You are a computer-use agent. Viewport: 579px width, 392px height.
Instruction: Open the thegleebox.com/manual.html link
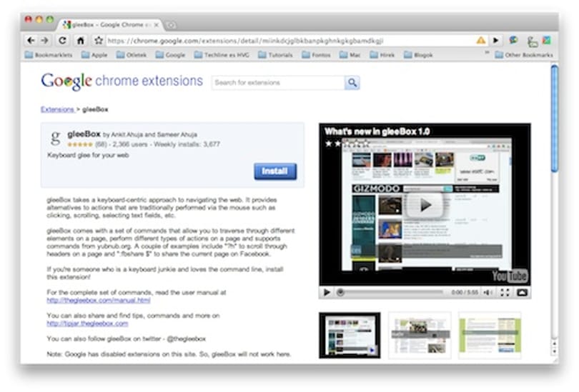[99, 300]
